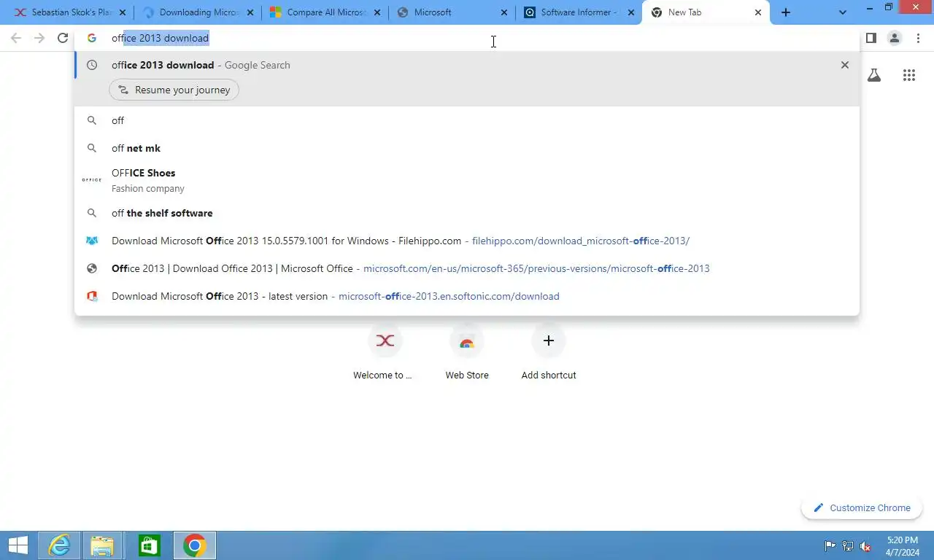Open the side panel icon

pos(871,38)
